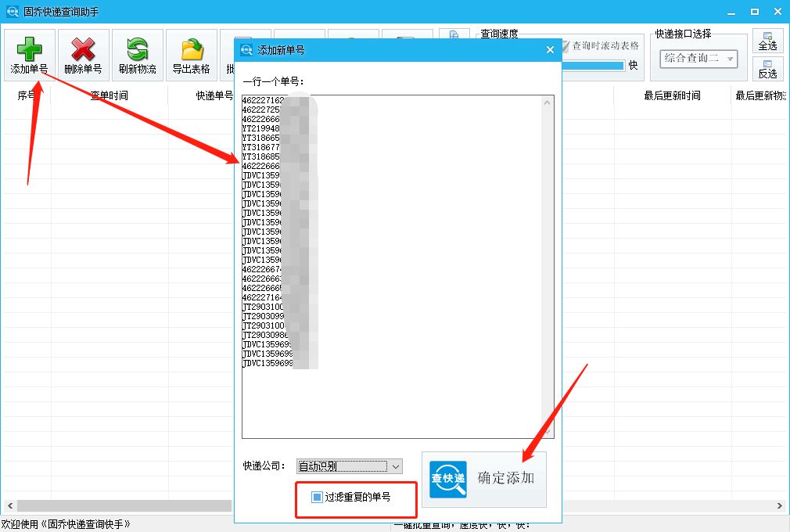Image resolution: width=790 pixels, height=532 pixels.
Task: Click the 最后更新物流 column header
Action: tap(760, 95)
